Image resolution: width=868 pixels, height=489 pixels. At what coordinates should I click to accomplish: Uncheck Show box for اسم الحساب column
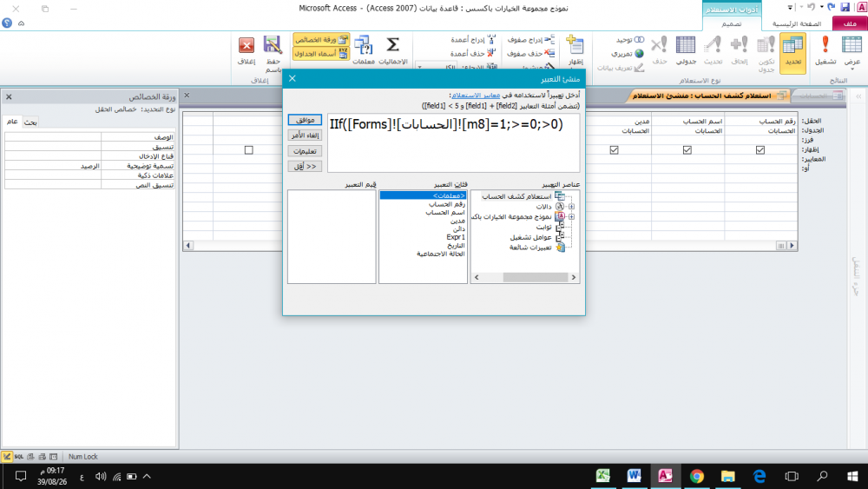[687, 150]
